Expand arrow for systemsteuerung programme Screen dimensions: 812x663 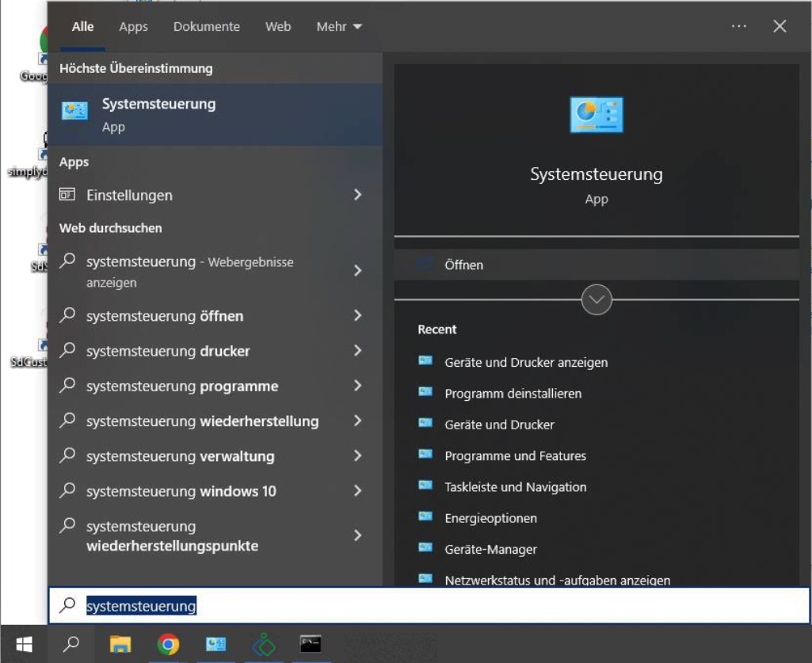[x=358, y=386]
